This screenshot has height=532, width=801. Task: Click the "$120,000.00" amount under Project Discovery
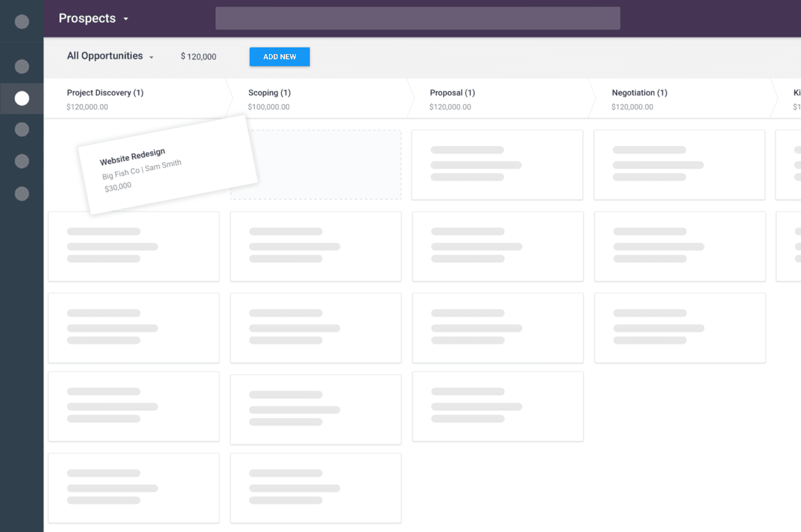(x=87, y=107)
